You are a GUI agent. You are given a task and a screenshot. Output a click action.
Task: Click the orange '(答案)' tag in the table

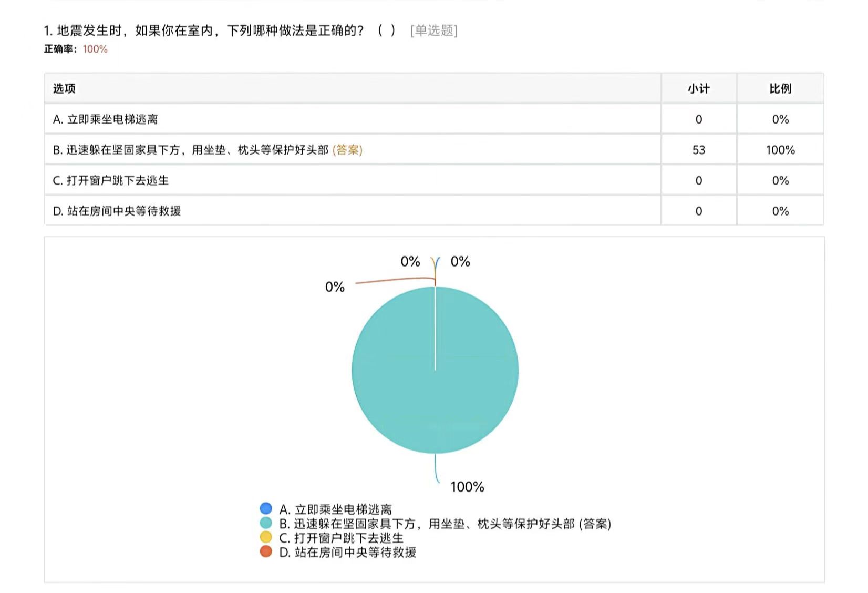[x=347, y=150]
